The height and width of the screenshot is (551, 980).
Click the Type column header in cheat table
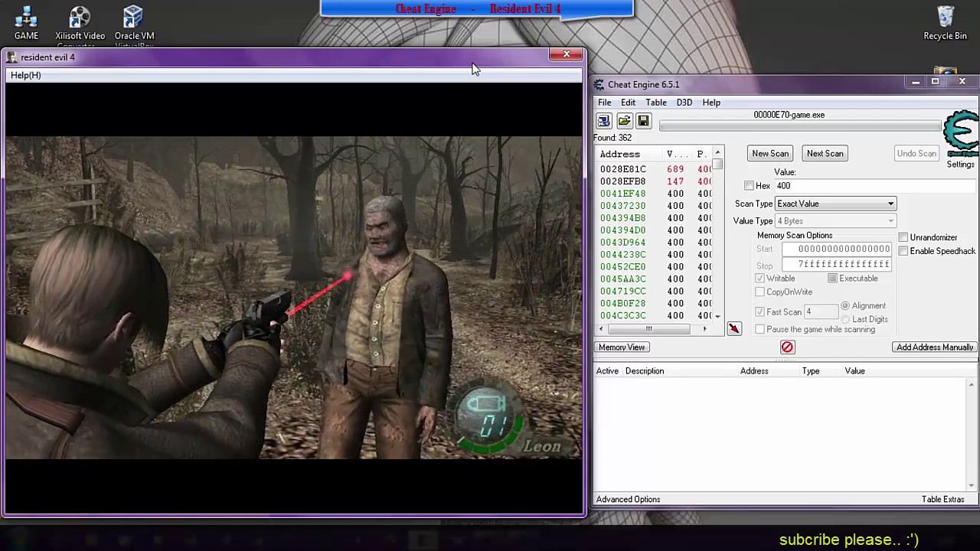[x=810, y=371]
